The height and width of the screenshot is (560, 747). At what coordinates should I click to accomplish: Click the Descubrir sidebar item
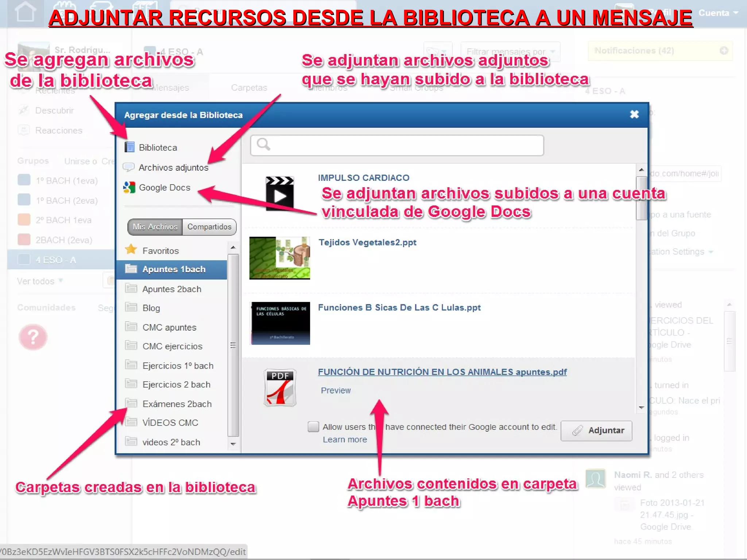point(55,110)
